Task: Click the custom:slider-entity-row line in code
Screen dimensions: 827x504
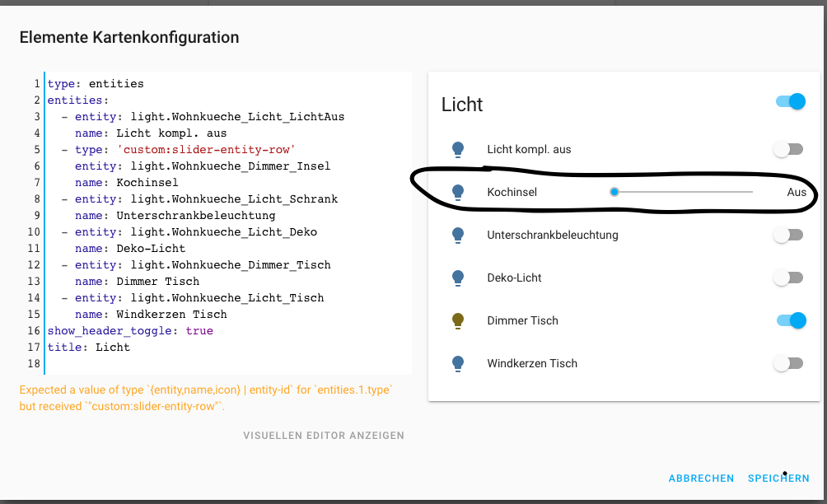Action: [x=206, y=150]
